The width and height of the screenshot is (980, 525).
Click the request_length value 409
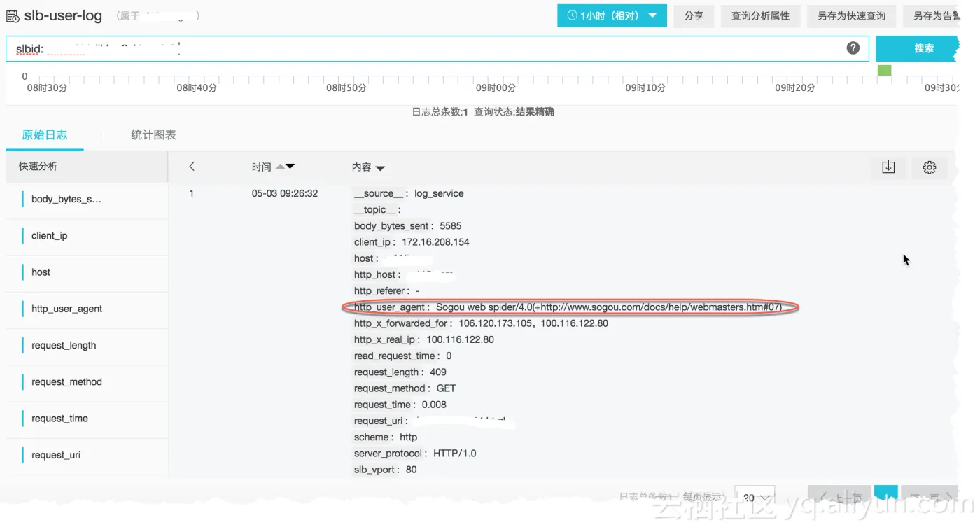pos(438,372)
